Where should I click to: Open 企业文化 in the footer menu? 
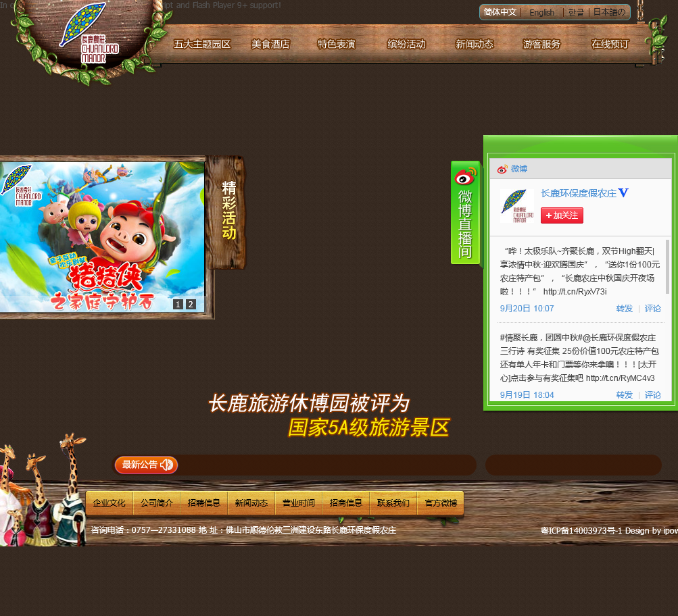(x=110, y=503)
